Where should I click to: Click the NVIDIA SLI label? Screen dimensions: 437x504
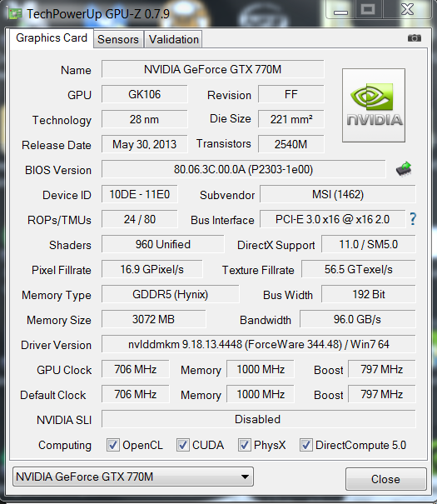point(64,420)
